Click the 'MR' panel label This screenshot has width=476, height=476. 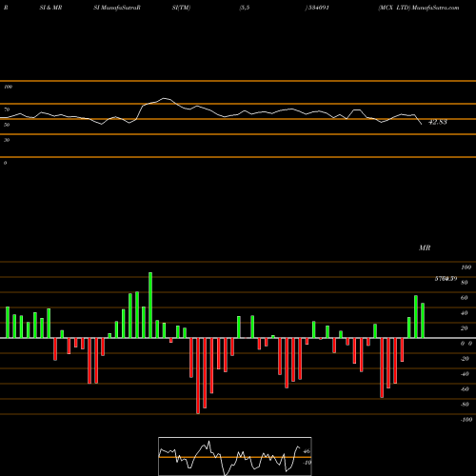425,248
